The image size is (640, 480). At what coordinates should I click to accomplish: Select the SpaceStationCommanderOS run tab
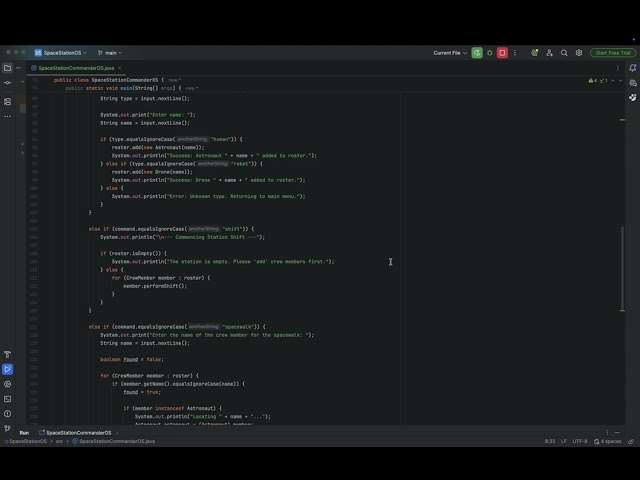point(78,433)
